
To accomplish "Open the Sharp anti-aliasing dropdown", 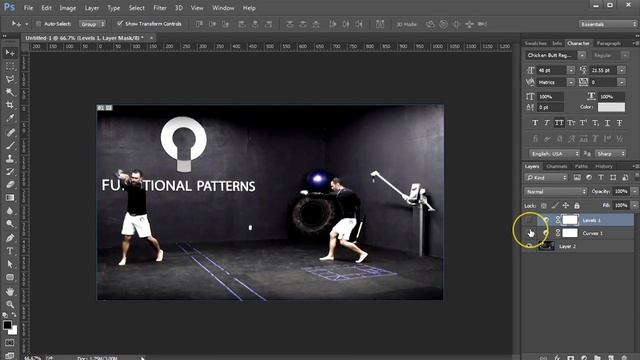I will coord(610,154).
